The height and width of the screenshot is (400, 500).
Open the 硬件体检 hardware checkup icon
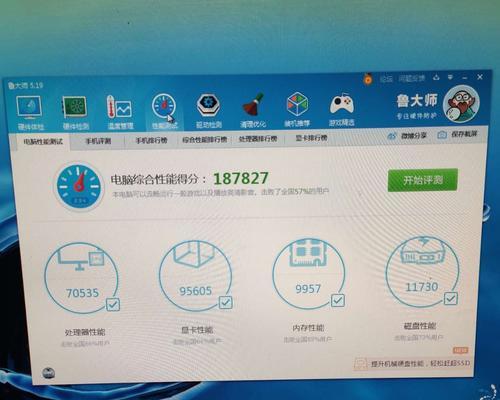(30, 113)
